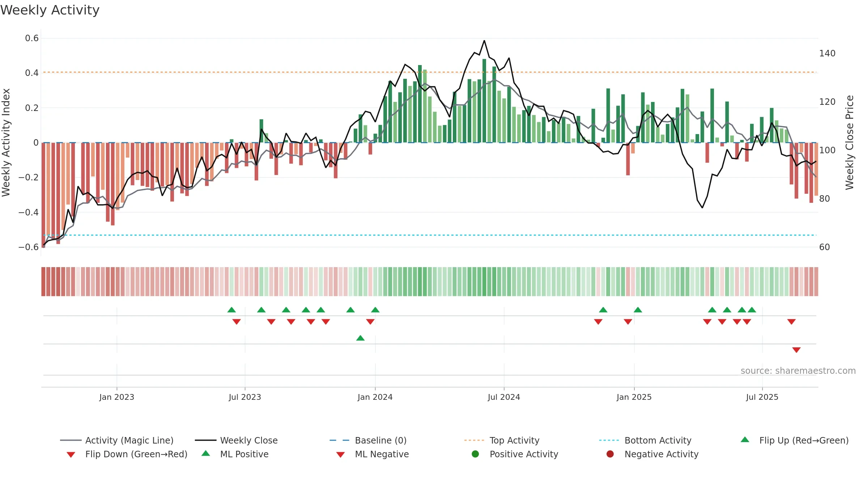The width and height of the screenshot is (868, 488).
Task: Click the Top Activity legend line icon
Action: coord(474,440)
